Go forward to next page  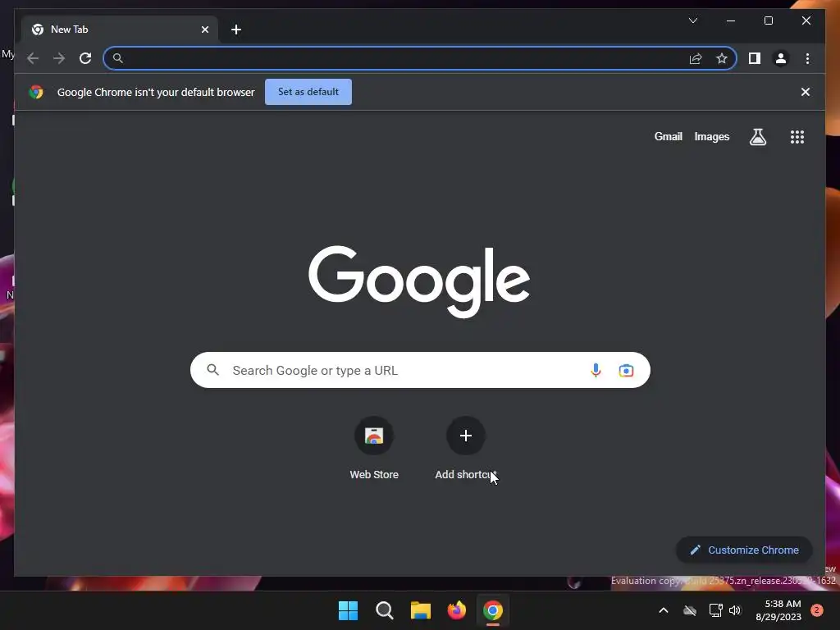click(x=59, y=58)
